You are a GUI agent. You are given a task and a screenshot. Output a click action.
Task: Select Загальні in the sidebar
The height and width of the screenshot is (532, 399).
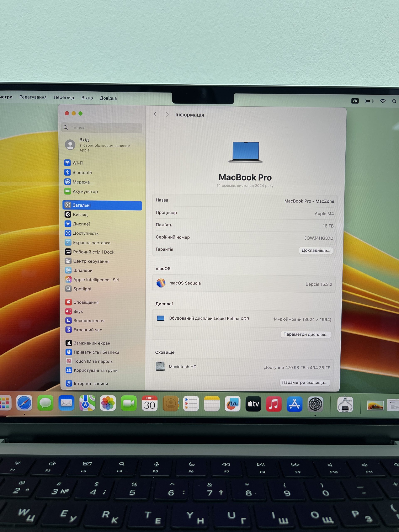click(102, 205)
